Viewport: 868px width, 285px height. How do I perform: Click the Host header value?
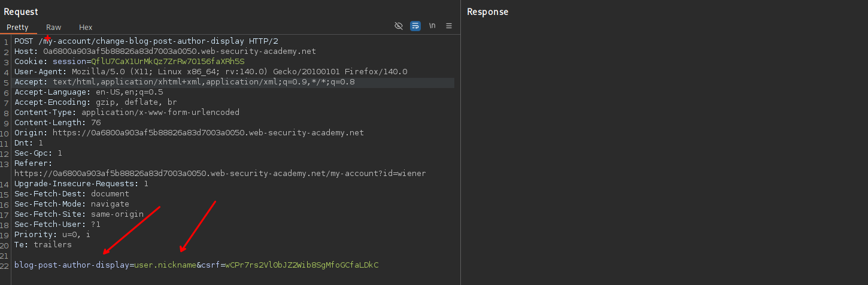click(x=180, y=51)
